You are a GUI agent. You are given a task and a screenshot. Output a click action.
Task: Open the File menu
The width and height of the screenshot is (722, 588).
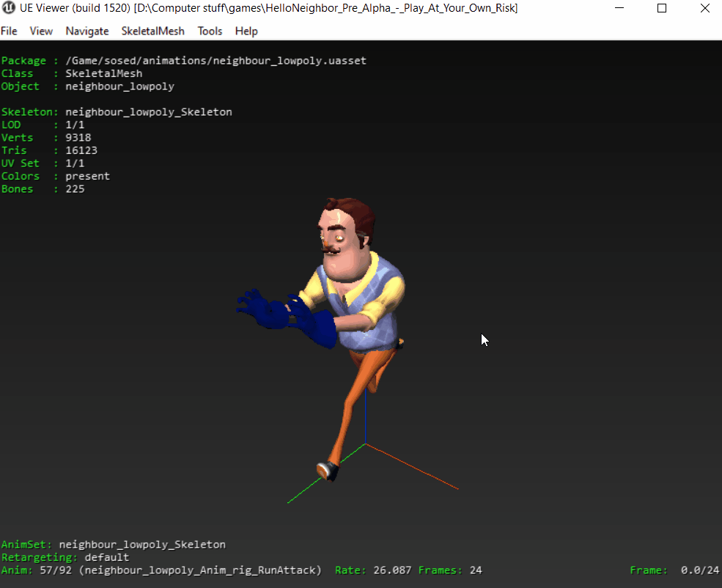click(x=9, y=31)
